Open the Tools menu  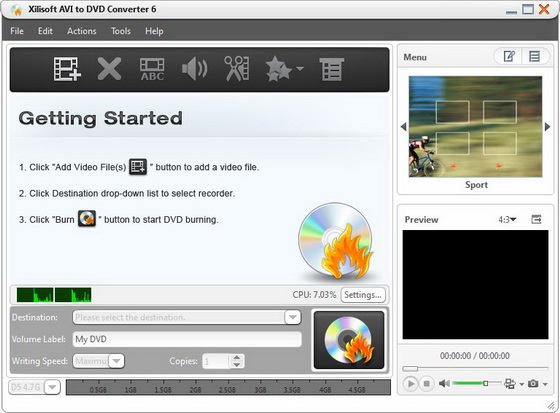coord(121,31)
